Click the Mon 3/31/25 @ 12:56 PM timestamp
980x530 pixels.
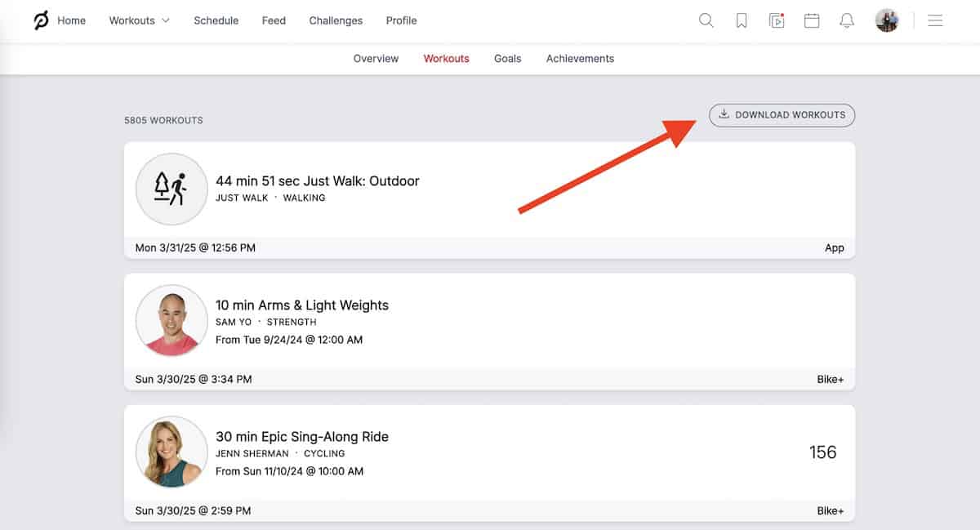point(195,247)
